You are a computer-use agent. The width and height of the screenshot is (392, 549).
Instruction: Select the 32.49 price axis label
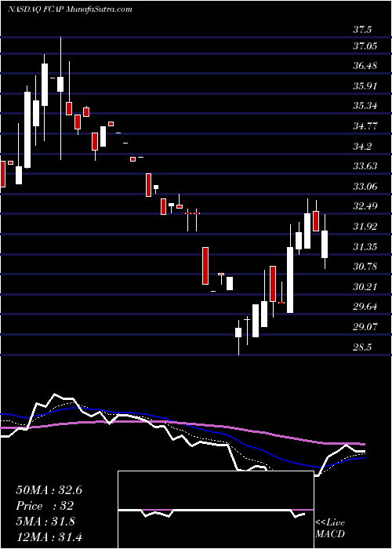(365, 206)
